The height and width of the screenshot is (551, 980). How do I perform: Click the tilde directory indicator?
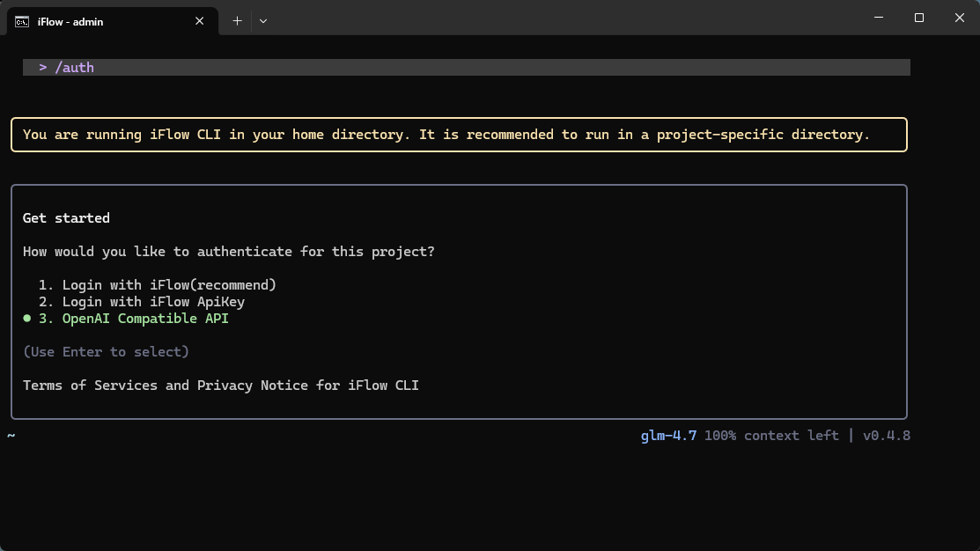pyautogui.click(x=11, y=436)
